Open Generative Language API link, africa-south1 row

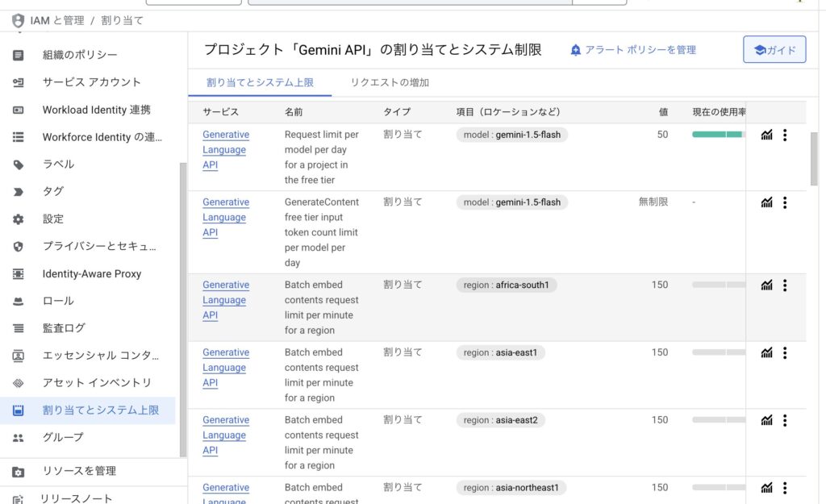pyautogui.click(x=226, y=300)
